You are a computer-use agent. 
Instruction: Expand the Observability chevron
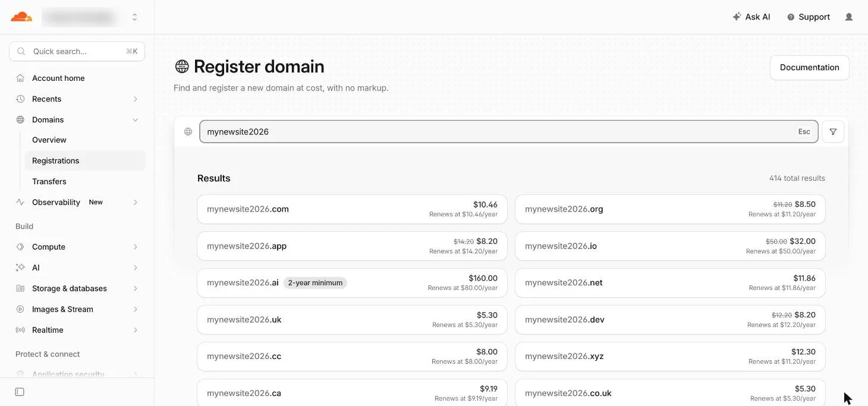click(x=136, y=202)
